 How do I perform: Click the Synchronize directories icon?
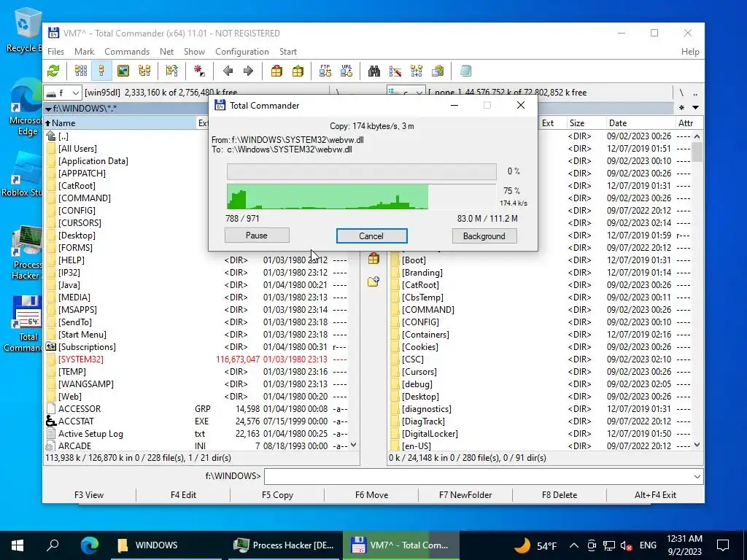417,71
